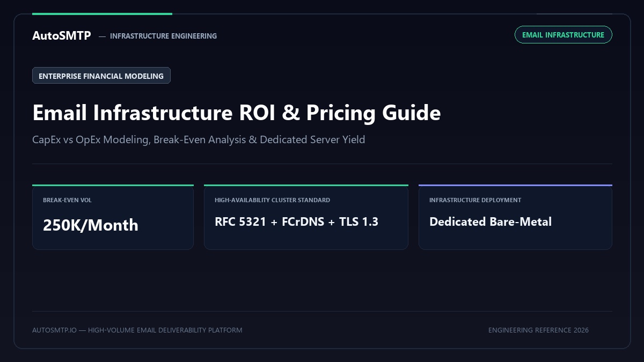
Task: Click the RFC 5321 + FCrDNS + TLS 1.3 value
Action: pos(296,221)
